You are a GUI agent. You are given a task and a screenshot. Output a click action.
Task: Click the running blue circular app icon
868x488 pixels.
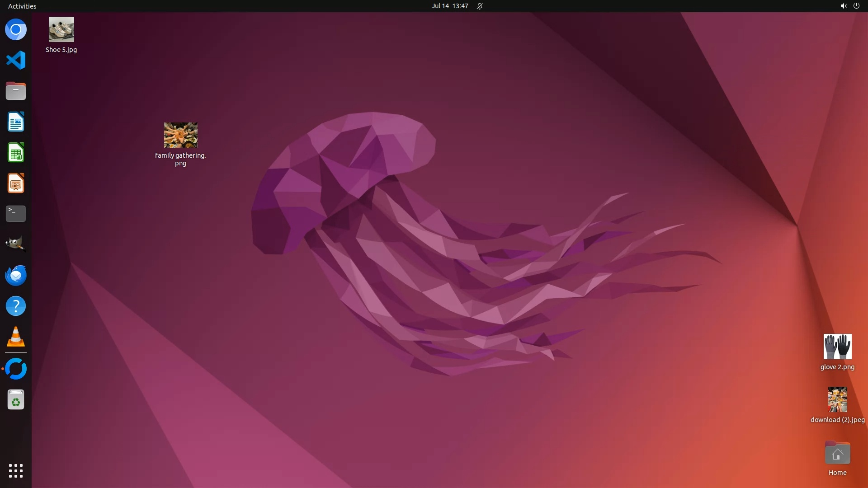[x=16, y=369]
